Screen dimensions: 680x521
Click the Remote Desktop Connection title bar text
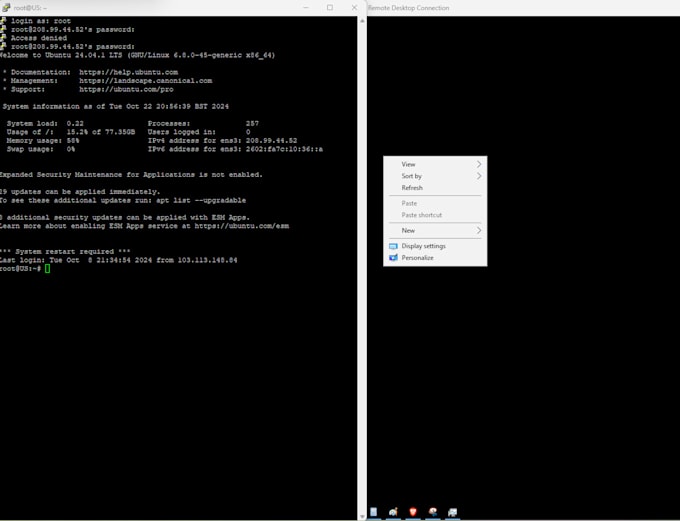(409, 8)
